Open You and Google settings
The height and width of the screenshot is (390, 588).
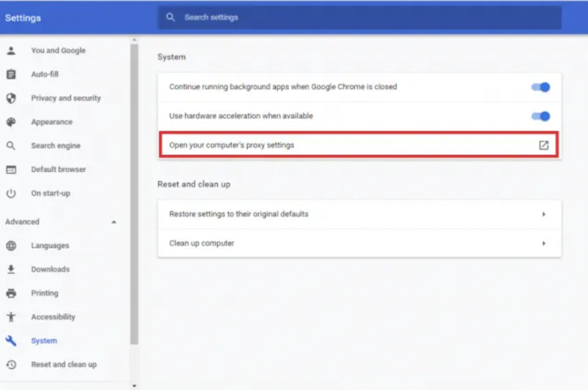click(x=58, y=51)
